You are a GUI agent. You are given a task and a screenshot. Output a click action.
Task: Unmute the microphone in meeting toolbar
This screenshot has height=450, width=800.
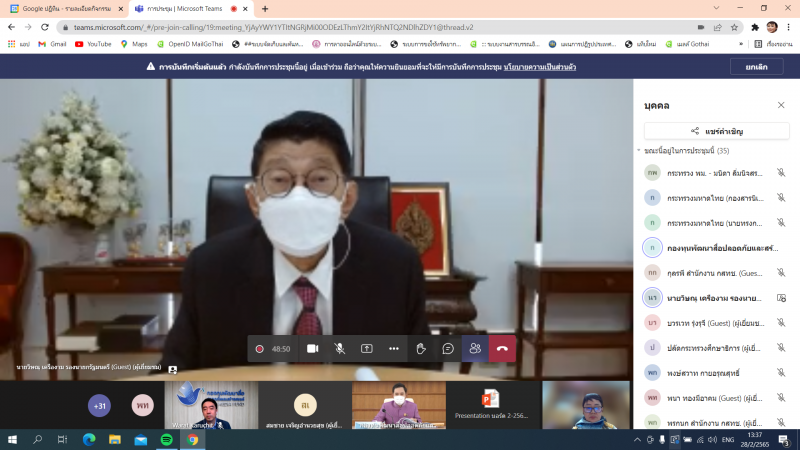point(339,348)
